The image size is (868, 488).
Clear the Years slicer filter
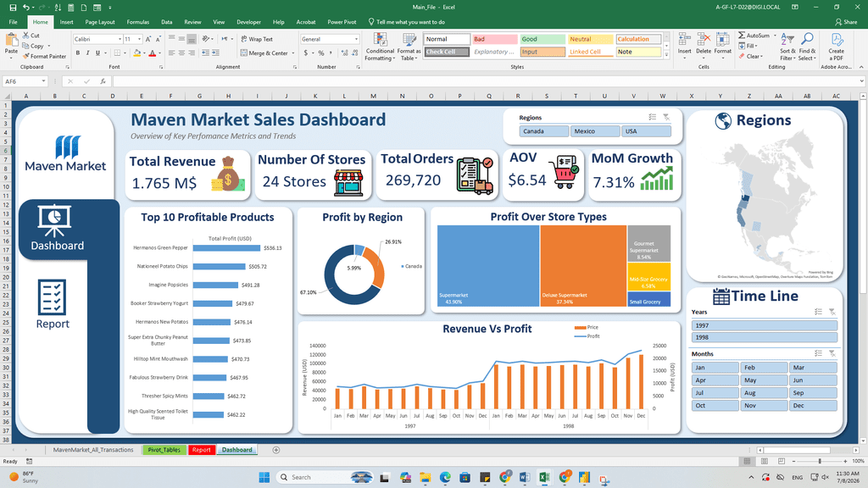point(832,312)
